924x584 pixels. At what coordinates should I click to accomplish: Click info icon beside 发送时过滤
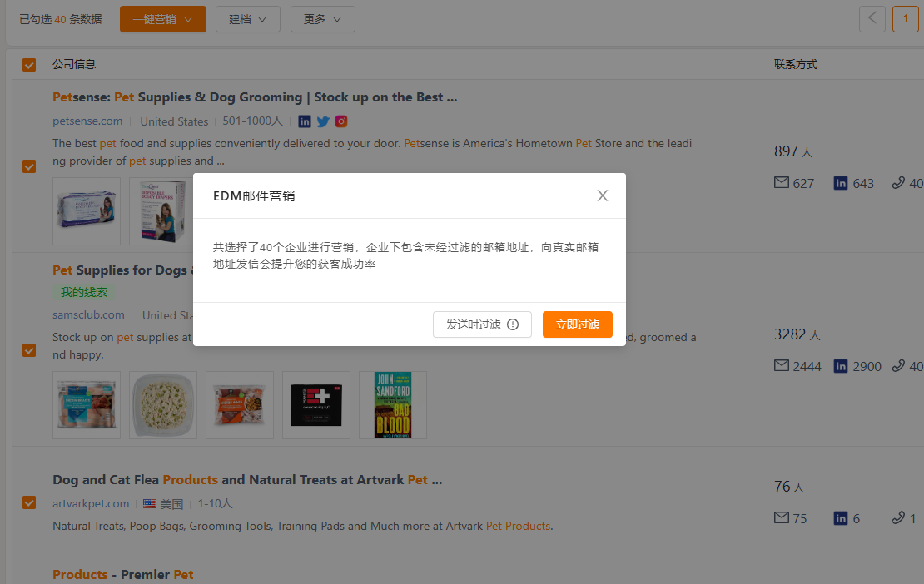point(513,324)
